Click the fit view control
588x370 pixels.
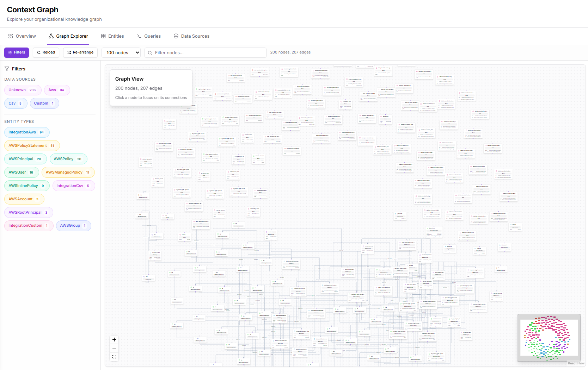[x=114, y=357]
